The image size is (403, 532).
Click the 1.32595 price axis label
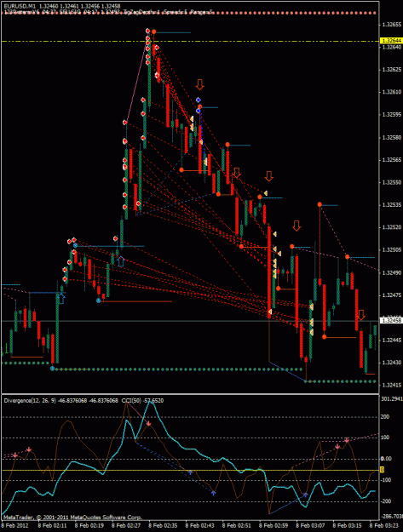pos(392,115)
